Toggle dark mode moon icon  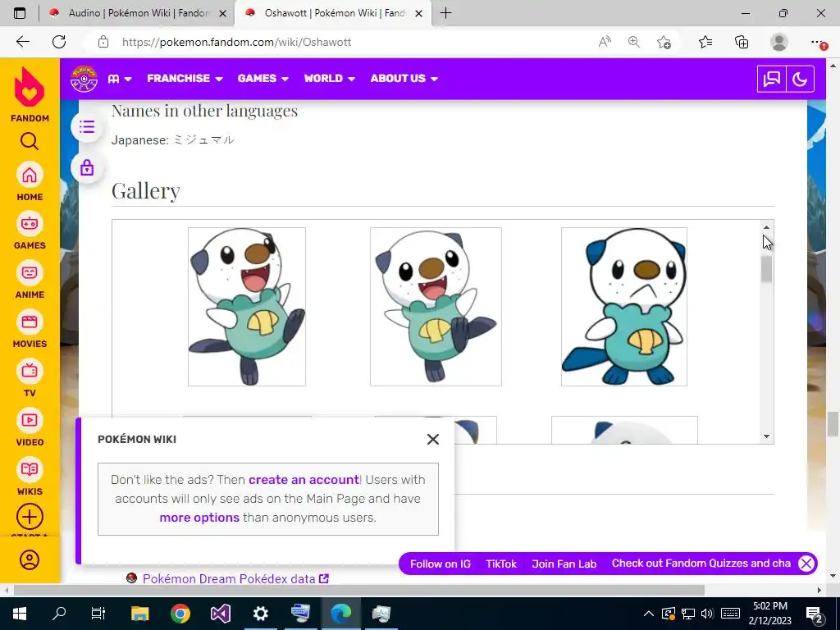800,80
